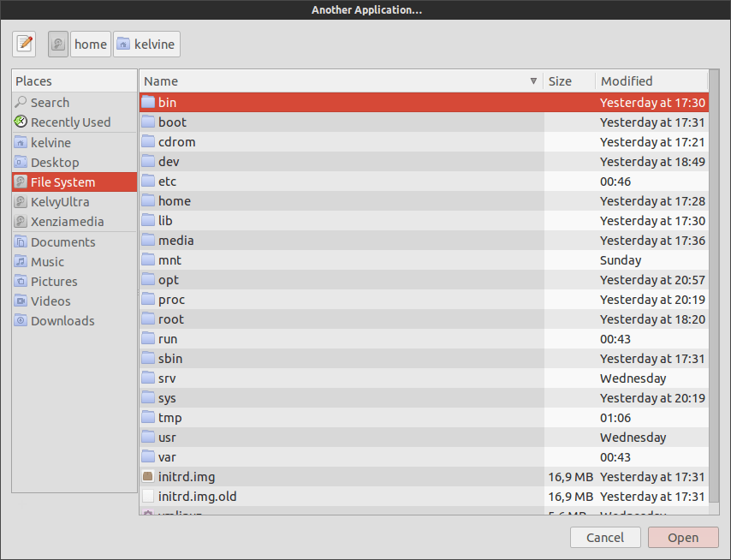Screen dimensions: 731x560
Task: Select Search in the Places sidebar
Action: tap(50, 103)
